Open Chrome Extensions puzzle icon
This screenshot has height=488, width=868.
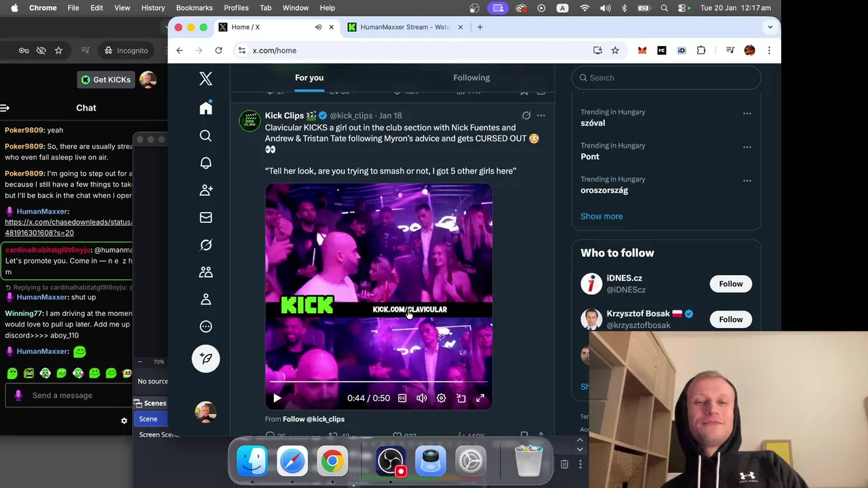pos(701,50)
